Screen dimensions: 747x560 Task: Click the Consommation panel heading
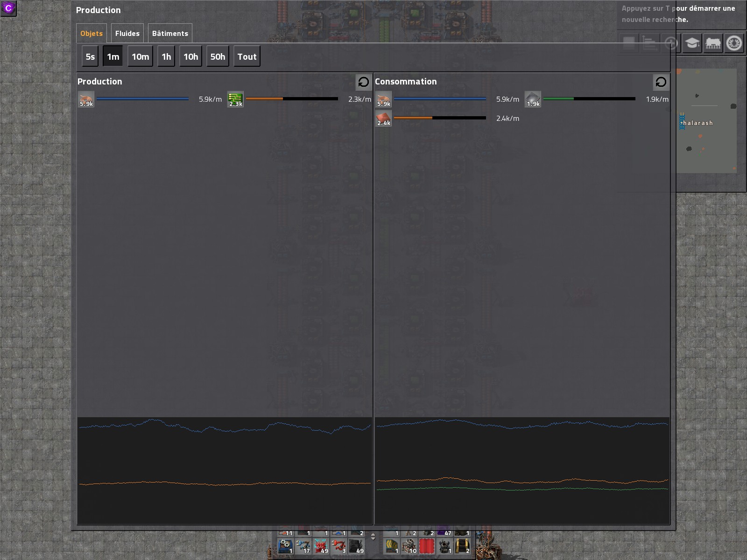406,82
